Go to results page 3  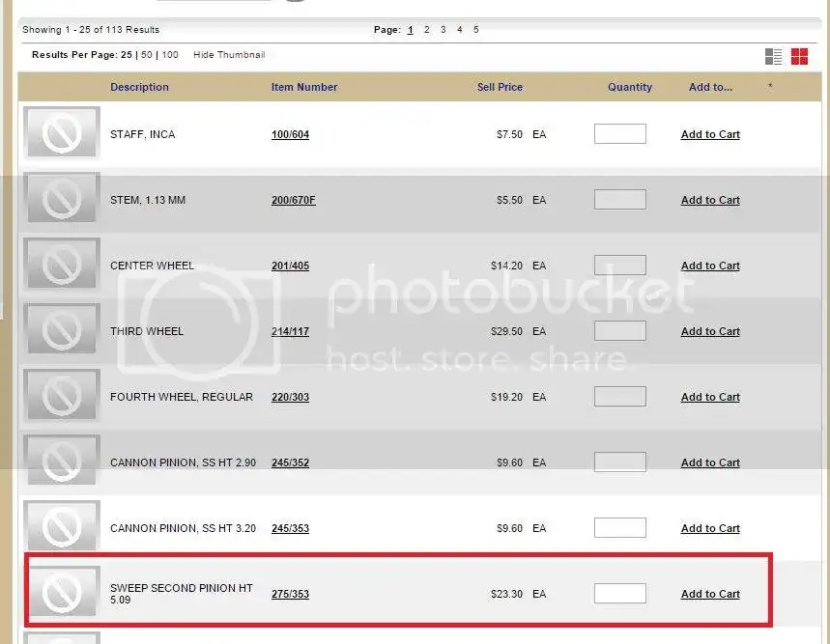(x=444, y=30)
